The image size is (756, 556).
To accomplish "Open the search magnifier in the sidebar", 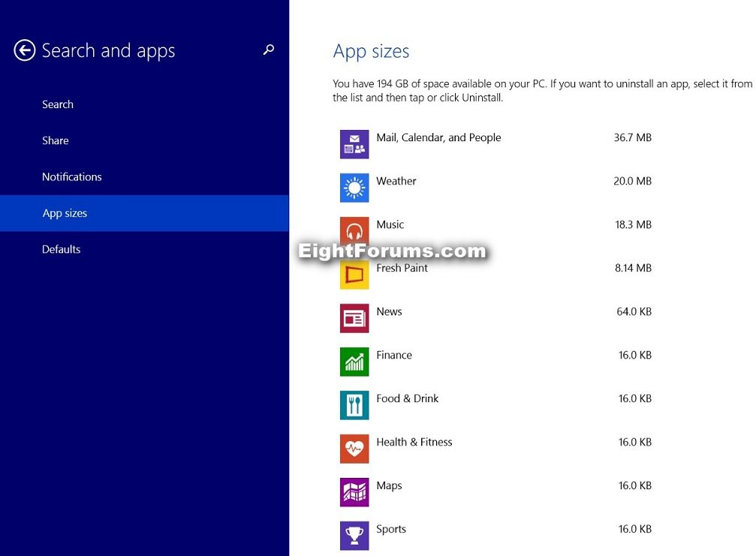I will pyautogui.click(x=268, y=50).
